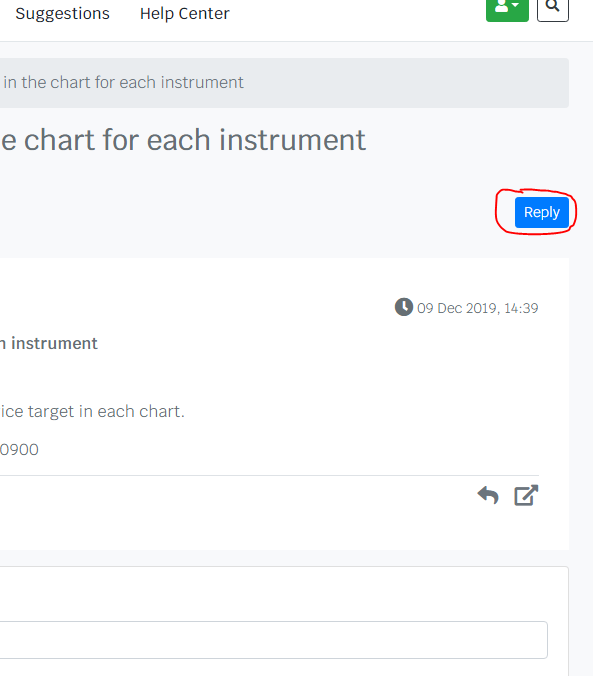
Task: Reply to post using curved arrow icon
Action: pyautogui.click(x=488, y=495)
